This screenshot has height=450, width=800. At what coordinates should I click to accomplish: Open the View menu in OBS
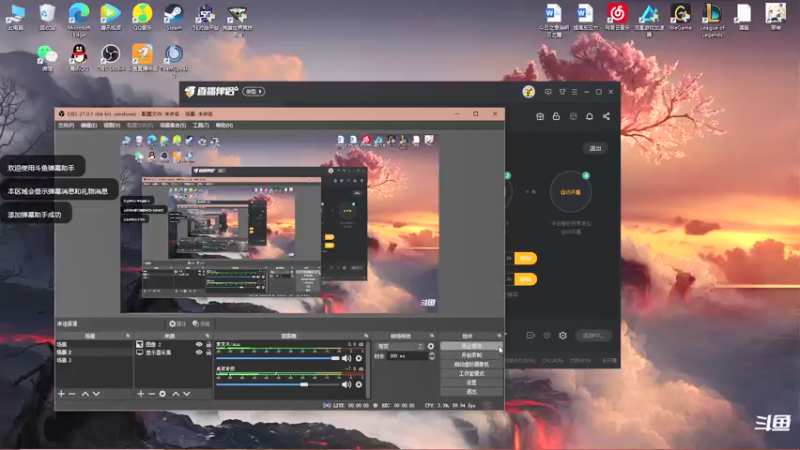112,125
